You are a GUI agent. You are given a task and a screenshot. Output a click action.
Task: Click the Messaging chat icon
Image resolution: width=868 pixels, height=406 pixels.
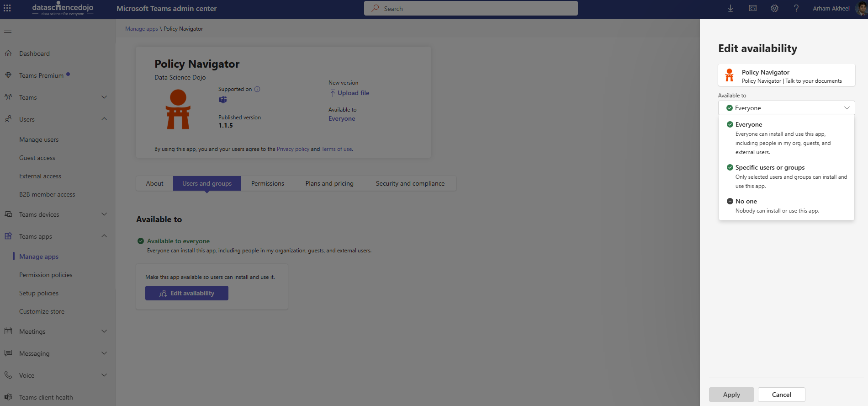click(8, 353)
